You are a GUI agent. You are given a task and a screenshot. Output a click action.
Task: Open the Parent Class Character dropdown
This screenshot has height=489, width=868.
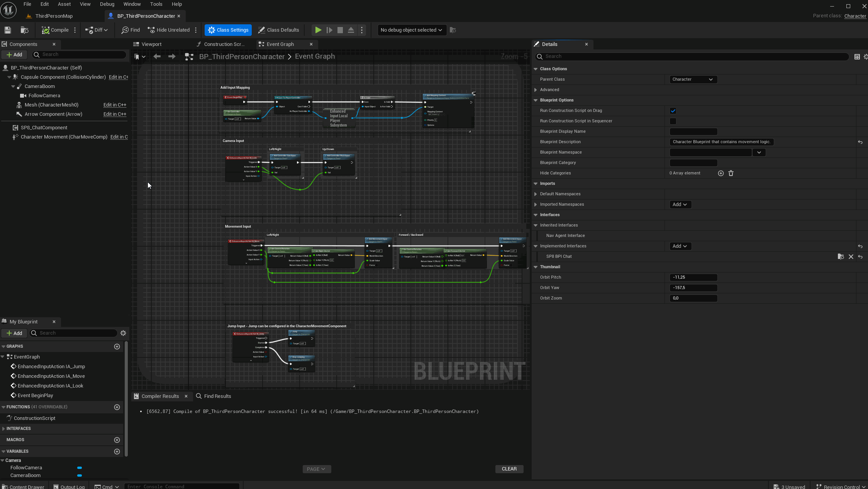coord(693,80)
